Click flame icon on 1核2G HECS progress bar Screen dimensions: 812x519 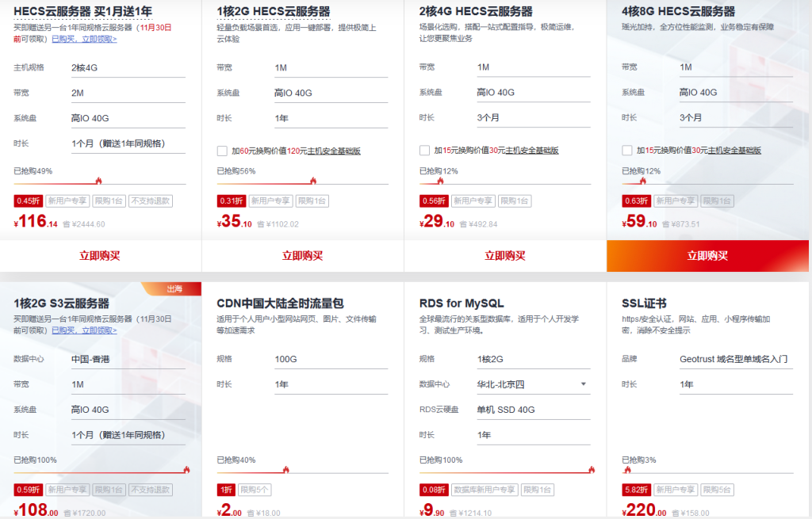point(312,181)
